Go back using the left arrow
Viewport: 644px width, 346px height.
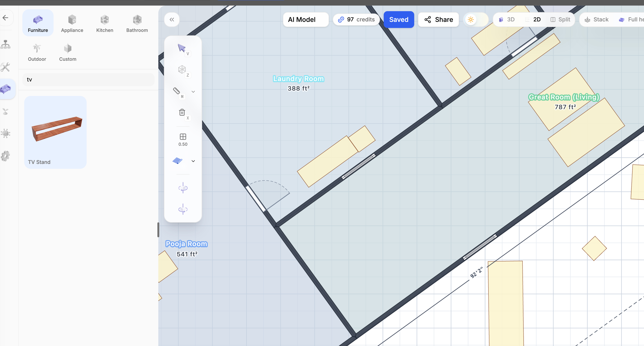click(x=6, y=18)
